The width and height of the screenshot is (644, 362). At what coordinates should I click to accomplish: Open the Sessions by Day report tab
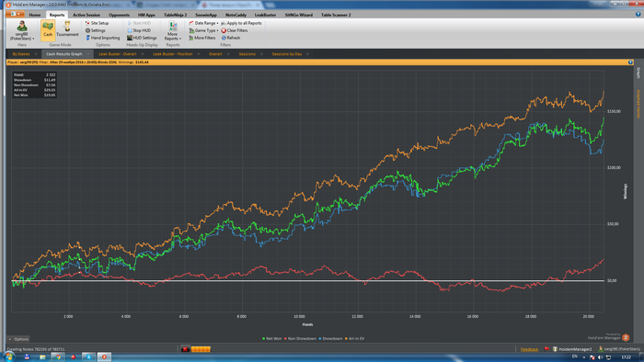coord(287,53)
